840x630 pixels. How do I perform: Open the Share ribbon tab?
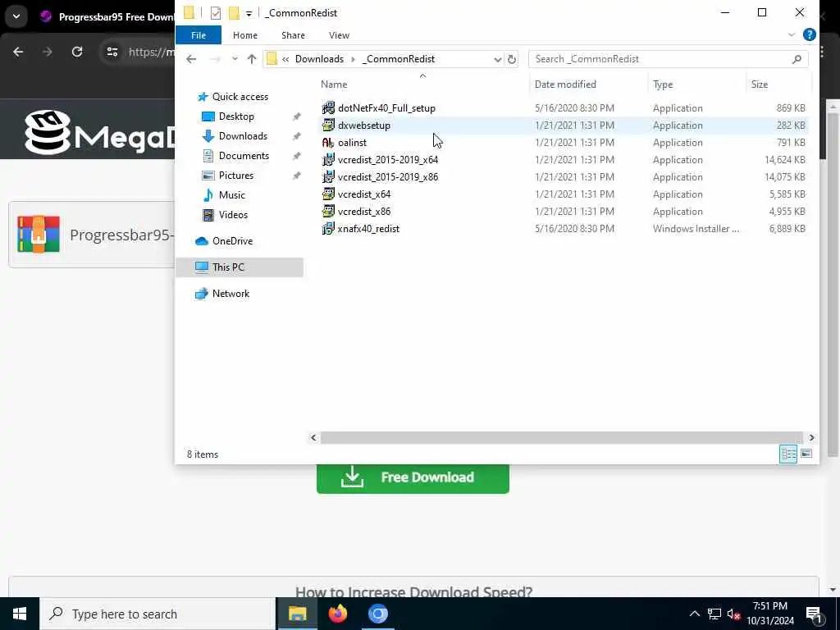(x=293, y=35)
